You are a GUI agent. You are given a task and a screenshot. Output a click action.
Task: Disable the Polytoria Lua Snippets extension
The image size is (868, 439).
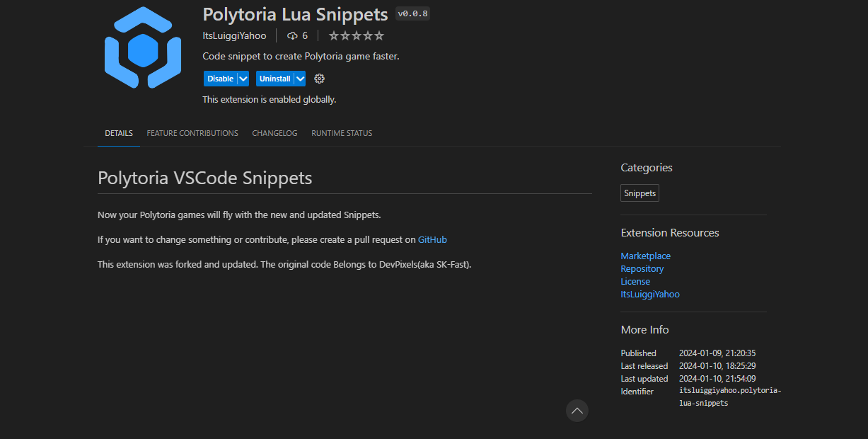coord(220,79)
